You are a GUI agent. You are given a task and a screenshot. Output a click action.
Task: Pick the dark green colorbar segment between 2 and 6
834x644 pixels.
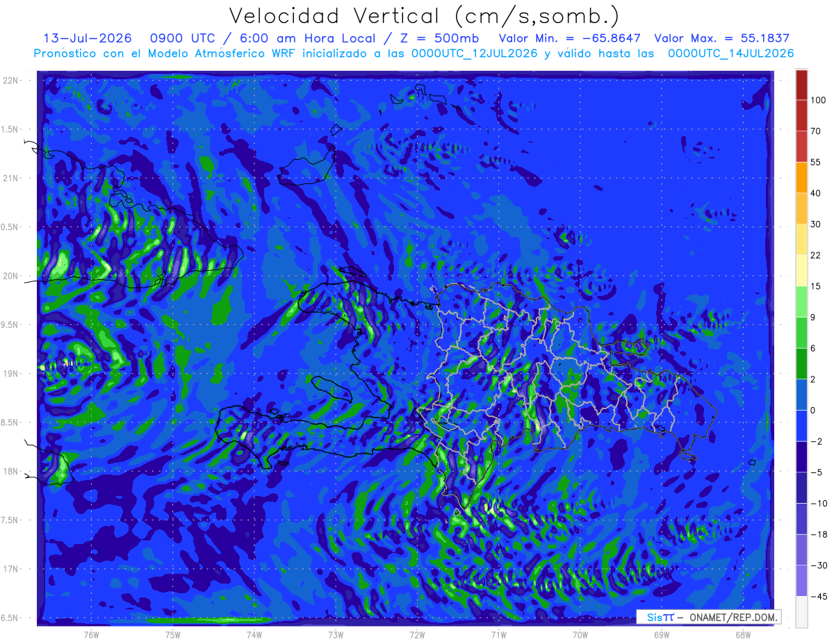click(801, 363)
